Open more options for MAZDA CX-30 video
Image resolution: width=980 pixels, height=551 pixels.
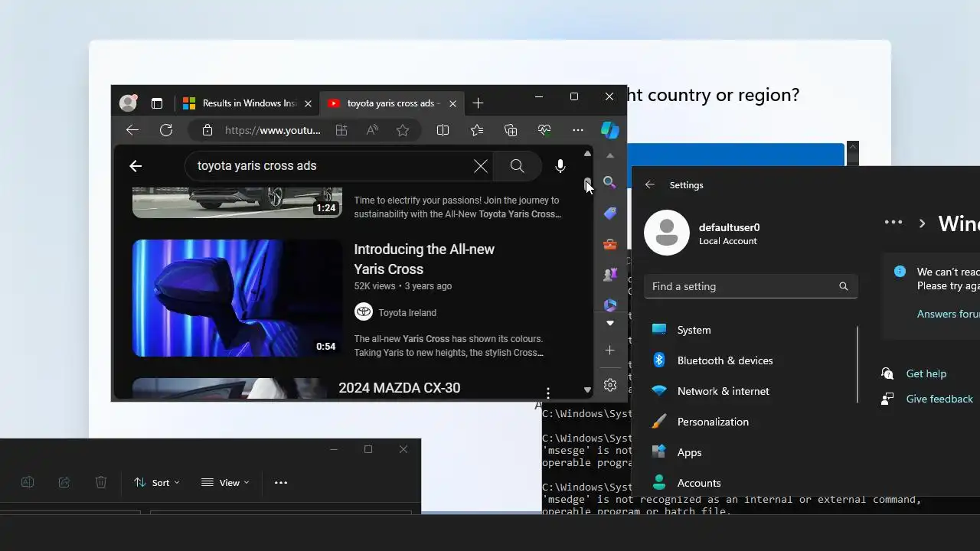[x=548, y=393]
